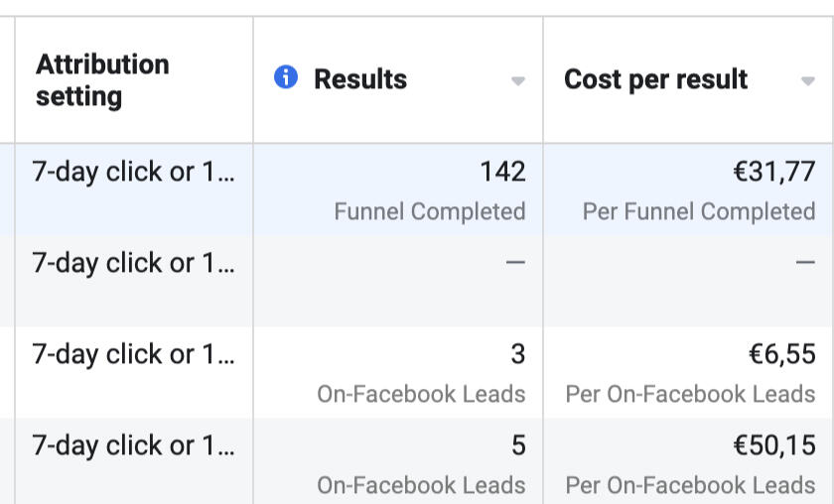Click Per On-Facebook Leads under €6,55
The image size is (834, 504).
(690, 394)
